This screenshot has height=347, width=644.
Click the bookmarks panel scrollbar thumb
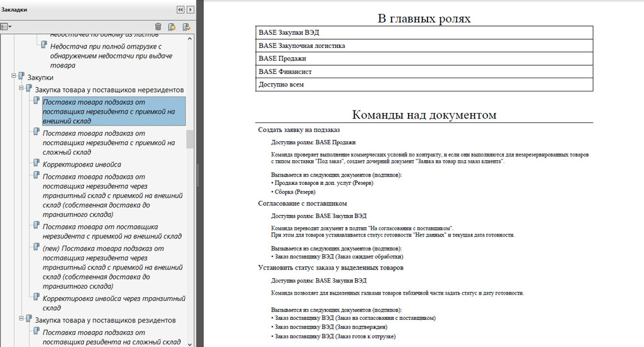(x=190, y=139)
